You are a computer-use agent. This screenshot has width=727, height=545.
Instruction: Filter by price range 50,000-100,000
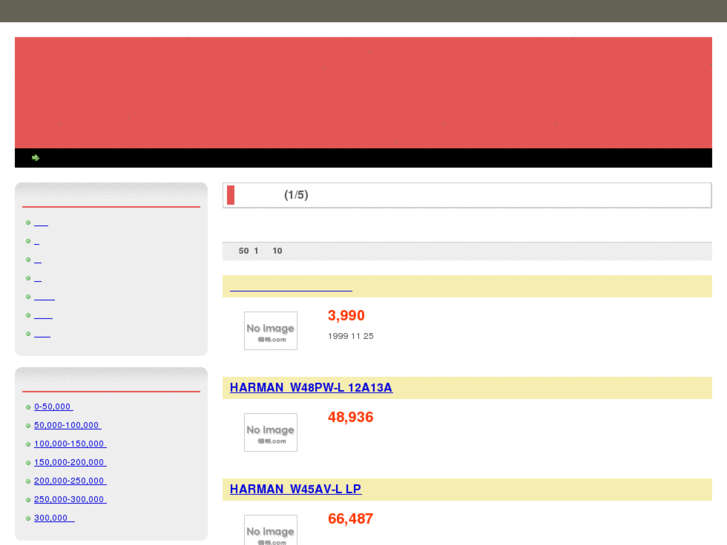68,425
